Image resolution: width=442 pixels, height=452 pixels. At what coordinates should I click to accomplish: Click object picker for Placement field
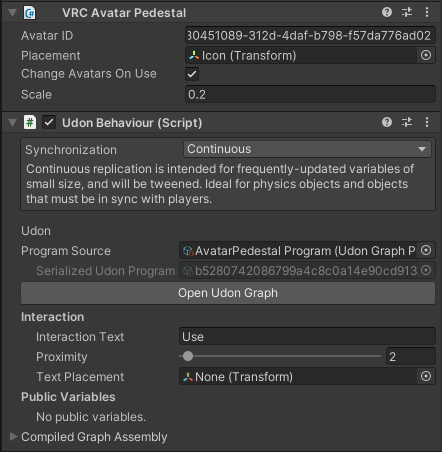click(x=426, y=55)
